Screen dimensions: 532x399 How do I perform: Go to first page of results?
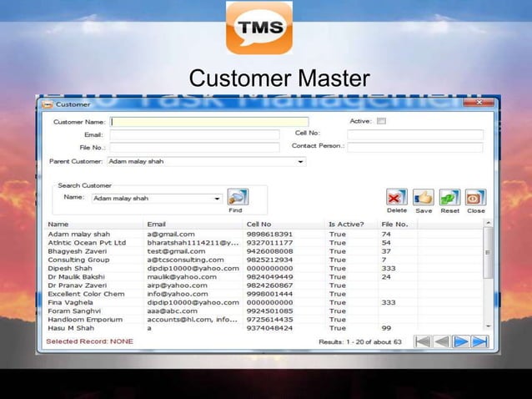[x=423, y=341]
